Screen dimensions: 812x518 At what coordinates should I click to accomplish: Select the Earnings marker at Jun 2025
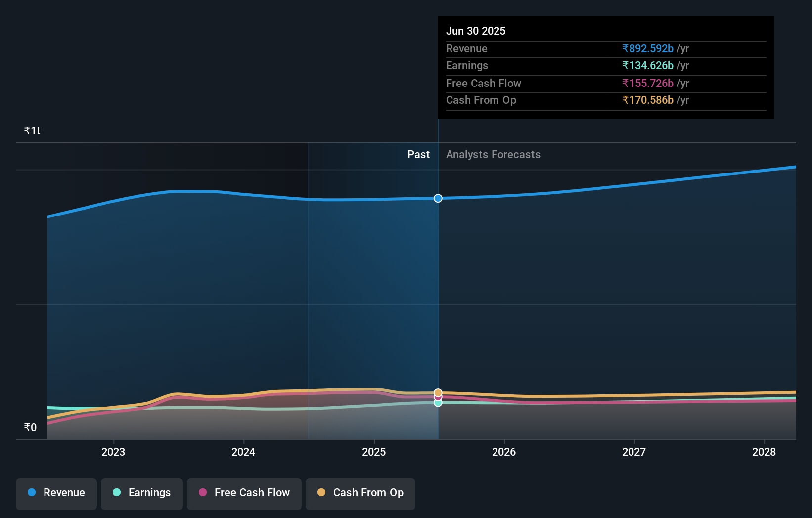pos(438,403)
